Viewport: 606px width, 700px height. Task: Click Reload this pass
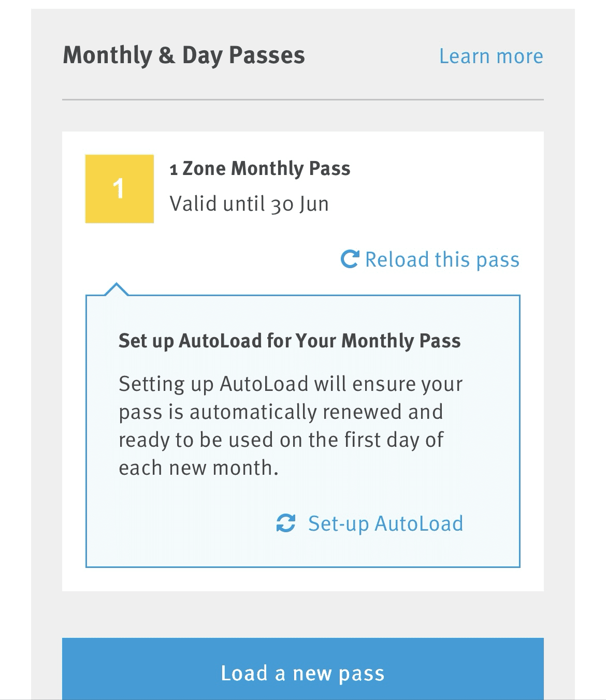(x=442, y=259)
